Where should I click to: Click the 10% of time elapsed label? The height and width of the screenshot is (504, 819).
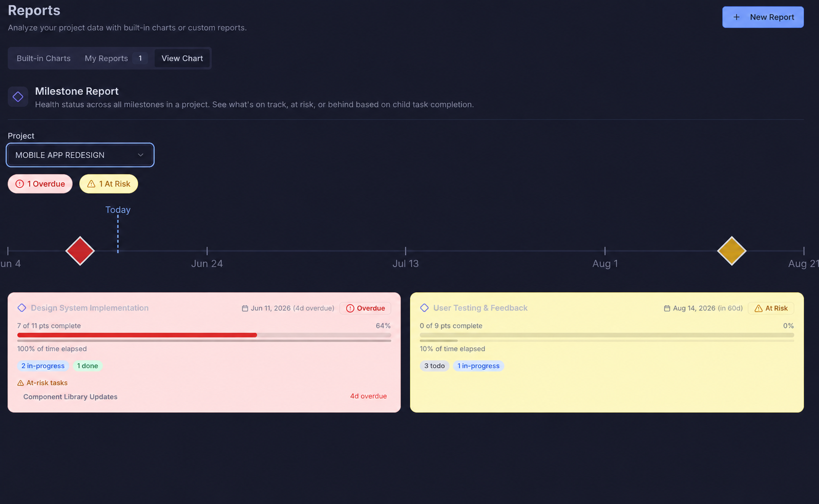pos(452,349)
